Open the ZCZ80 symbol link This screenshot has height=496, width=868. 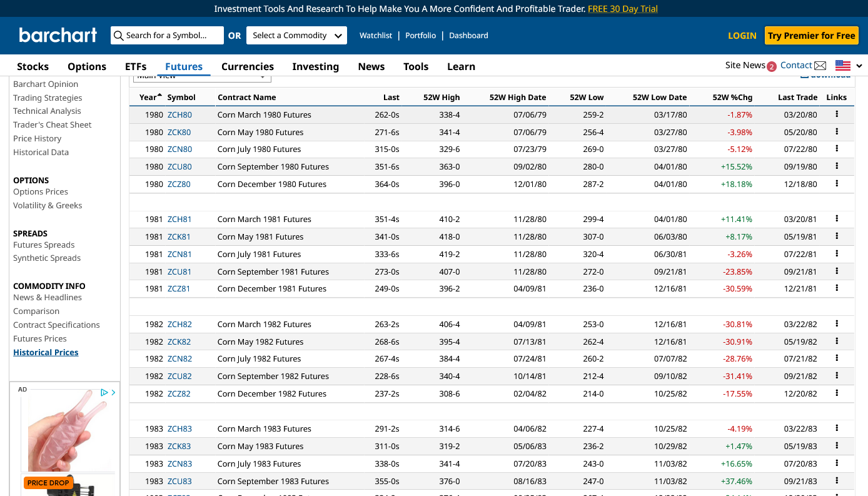(x=179, y=184)
